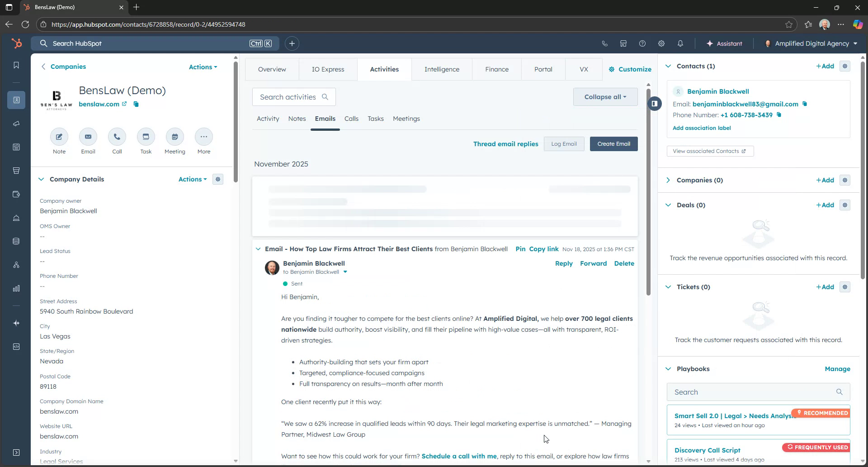Open the Marketing megaphone tool in sidebar
868x467 pixels.
coord(16,124)
